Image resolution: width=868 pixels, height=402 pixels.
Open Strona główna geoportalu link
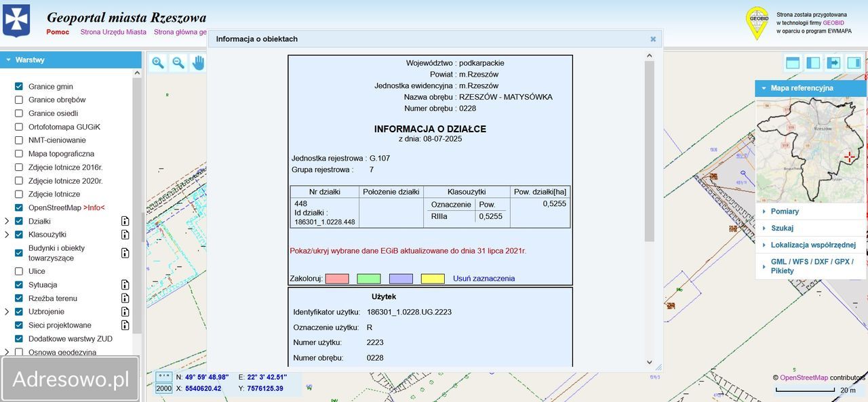click(x=180, y=32)
